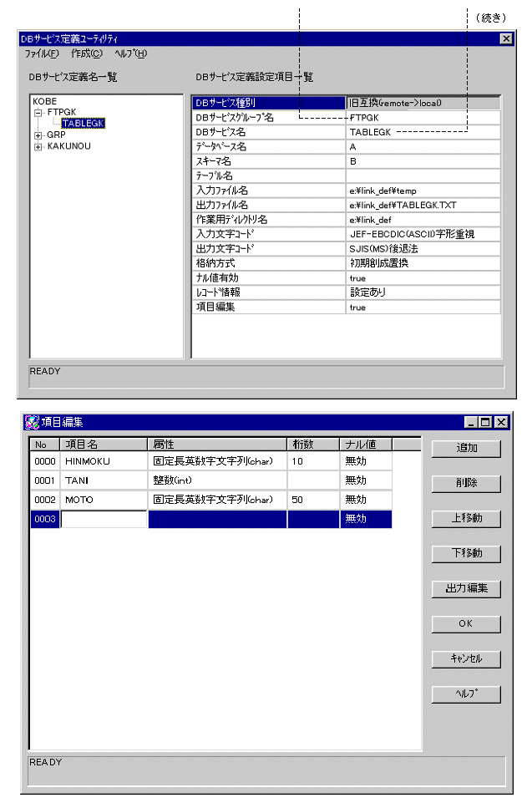Click the 桁数 cell showing 10
This screenshot has height=803, width=532.
313,461
